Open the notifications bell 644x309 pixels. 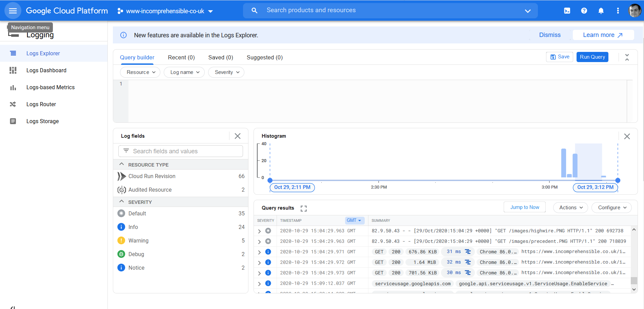(x=601, y=11)
